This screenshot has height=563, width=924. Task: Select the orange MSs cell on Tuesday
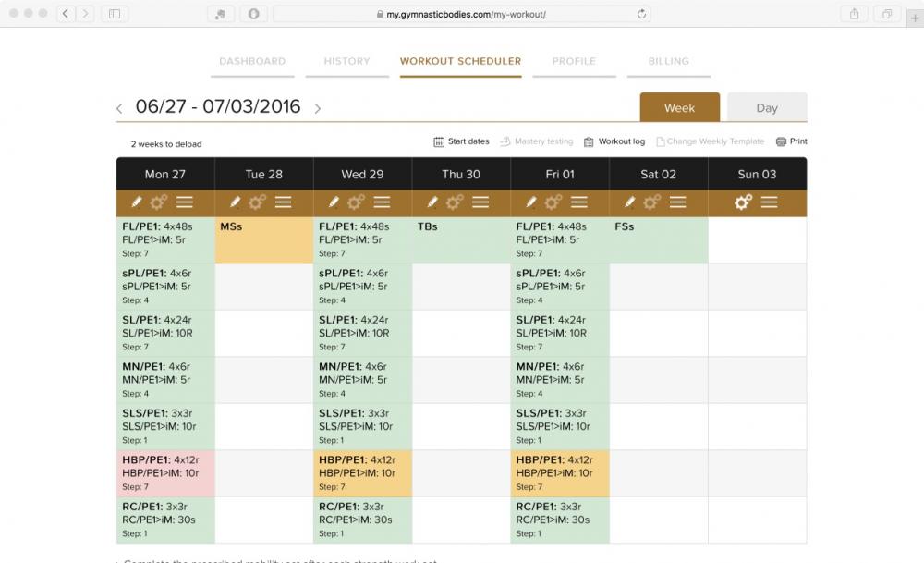tap(264, 240)
